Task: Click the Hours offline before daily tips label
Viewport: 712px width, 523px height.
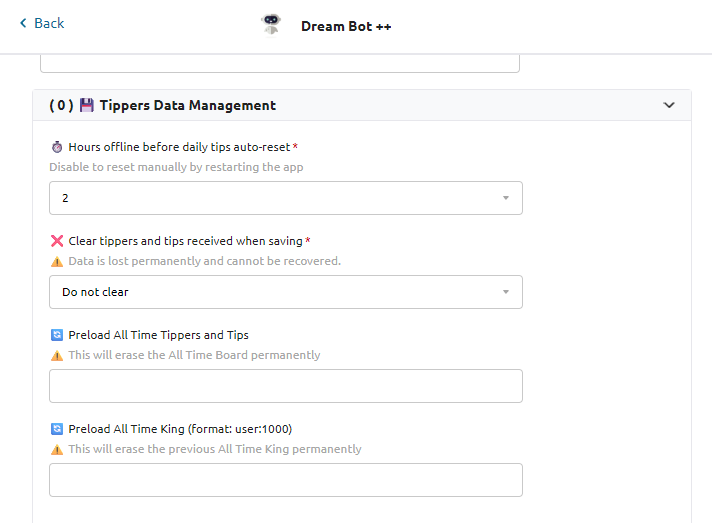Action: click(x=179, y=147)
